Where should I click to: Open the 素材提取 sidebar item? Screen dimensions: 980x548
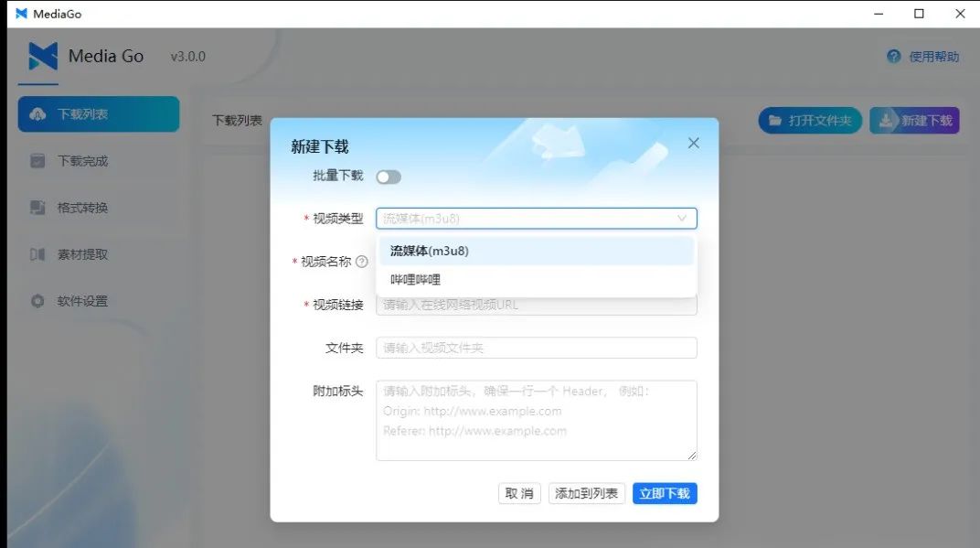click(x=99, y=254)
